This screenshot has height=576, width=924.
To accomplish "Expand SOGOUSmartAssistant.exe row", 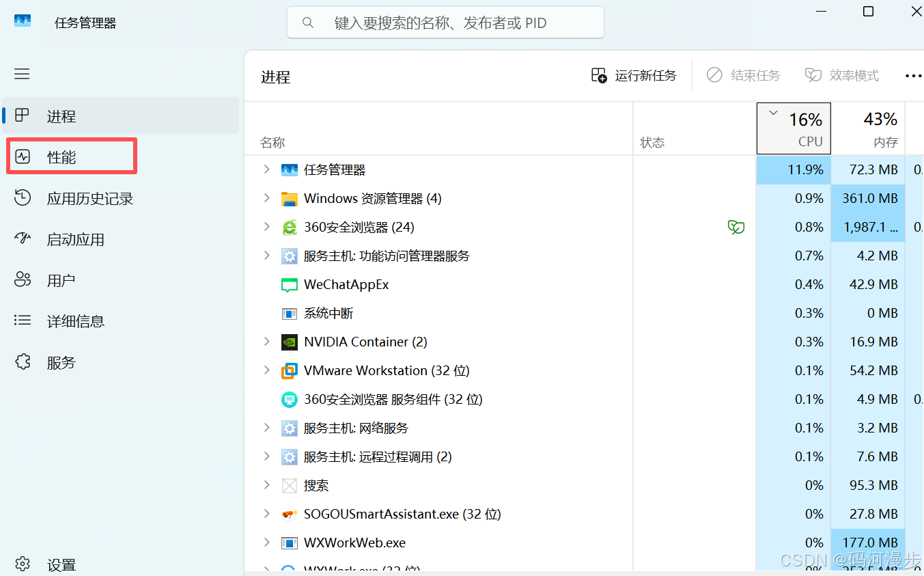I will [267, 514].
